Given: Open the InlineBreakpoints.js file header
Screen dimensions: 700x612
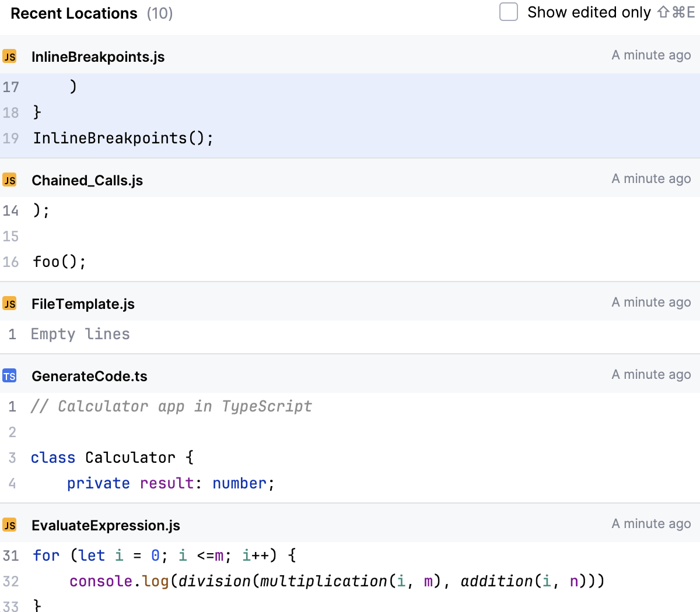Looking at the screenshot, I should point(98,57).
